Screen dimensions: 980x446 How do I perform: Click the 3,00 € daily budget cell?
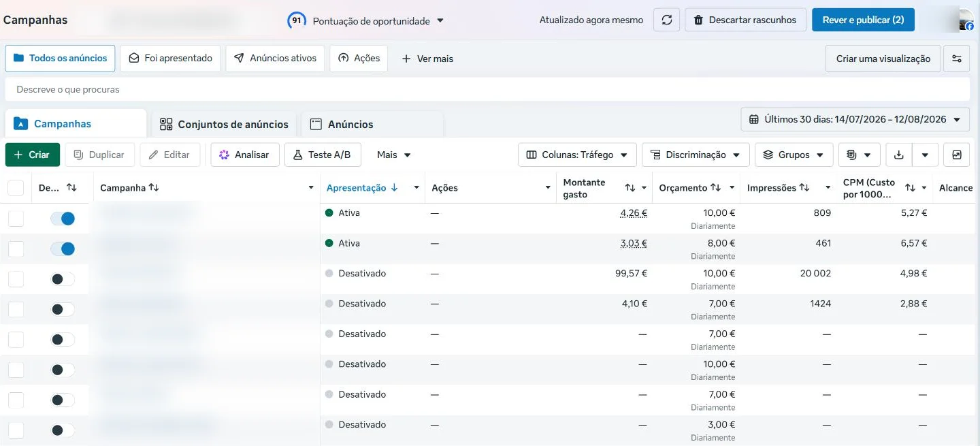(x=722, y=424)
